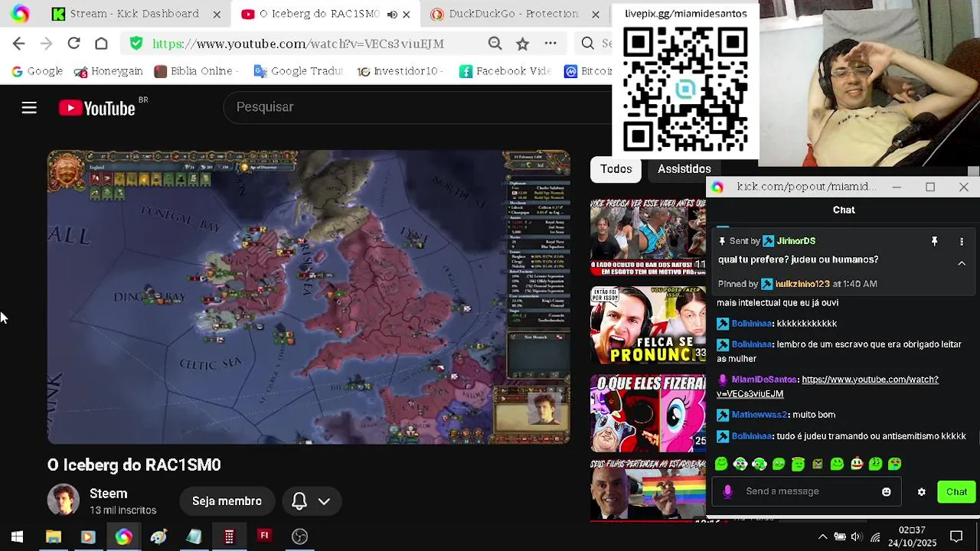980x551 pixels.
Task: Open Kick chat settings gear
Action: pos(922,492)
